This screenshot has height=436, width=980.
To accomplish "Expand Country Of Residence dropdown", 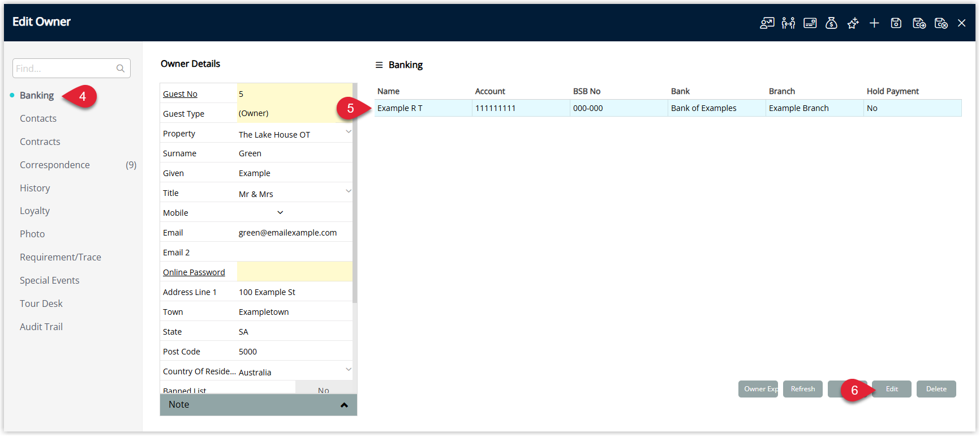I will click(348, 370).
